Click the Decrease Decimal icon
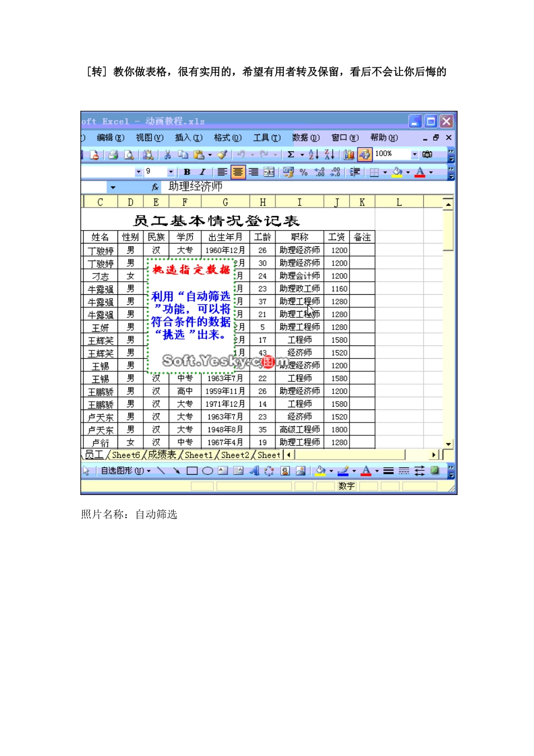 pyautogui.click(x=335, y=172)
